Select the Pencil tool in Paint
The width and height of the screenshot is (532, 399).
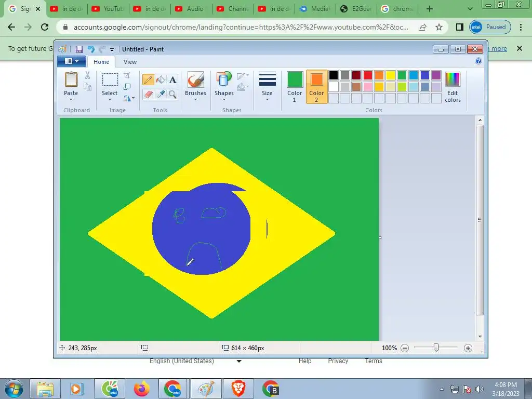pos(148,79)
